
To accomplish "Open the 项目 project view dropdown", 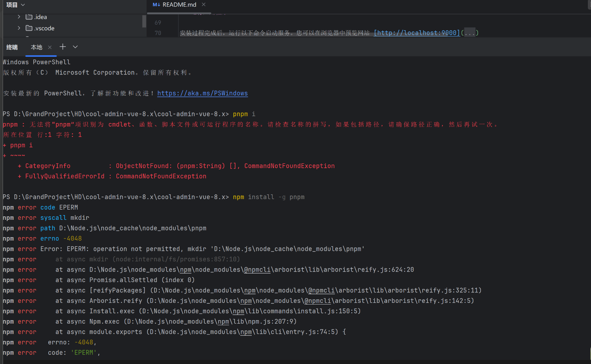I will click(15, 5).
